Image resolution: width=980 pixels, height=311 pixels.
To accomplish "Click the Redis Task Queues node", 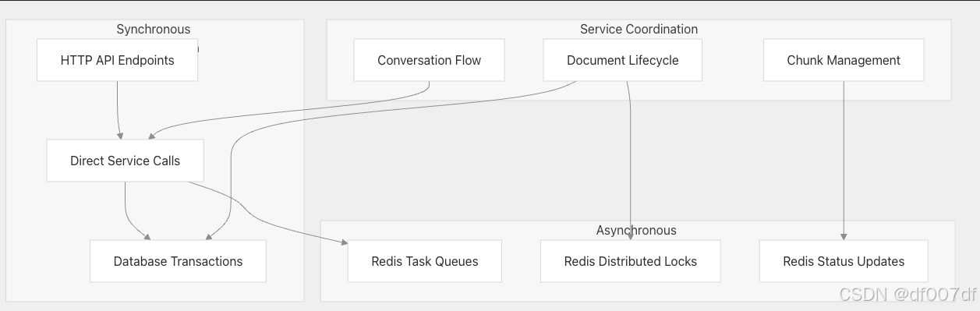I will tap(425, 261).
